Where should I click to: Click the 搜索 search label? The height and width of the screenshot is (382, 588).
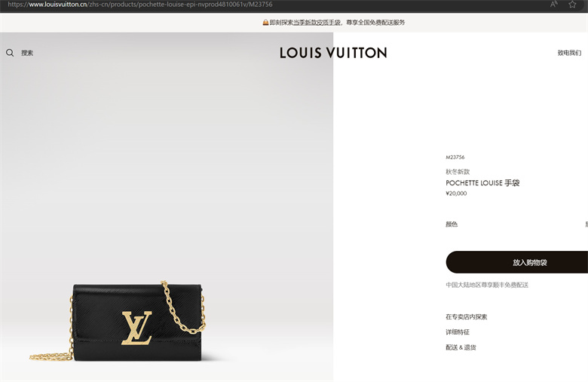click(x=27, y=53)
